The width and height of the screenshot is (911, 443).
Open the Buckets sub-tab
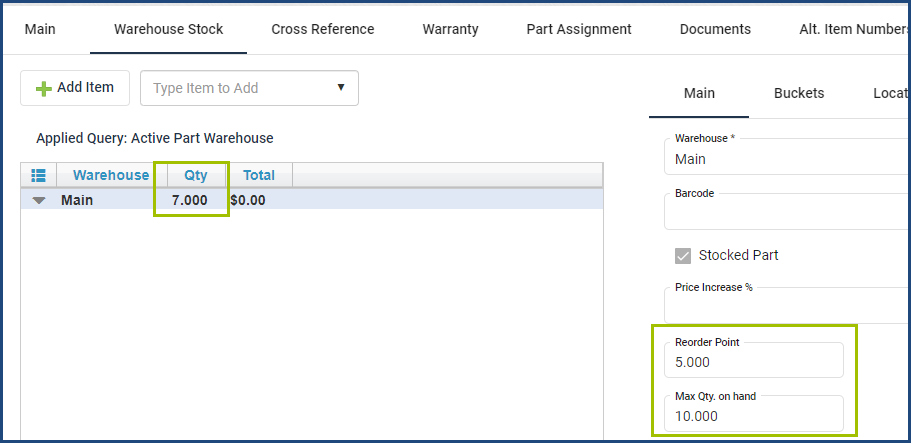799,93
